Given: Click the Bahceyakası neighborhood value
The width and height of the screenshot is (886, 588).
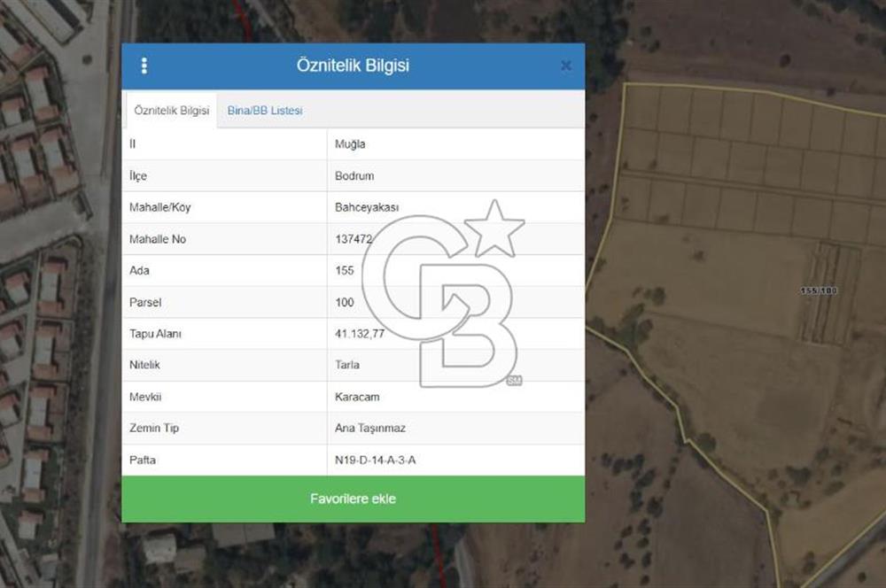Looking at the screenshot, I should tap(367, 207).
